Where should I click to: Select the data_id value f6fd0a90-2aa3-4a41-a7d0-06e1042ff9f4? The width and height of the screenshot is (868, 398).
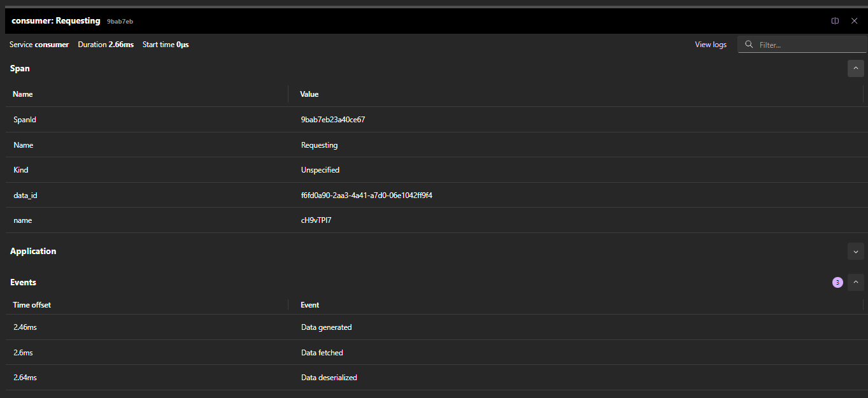point(367,195)
